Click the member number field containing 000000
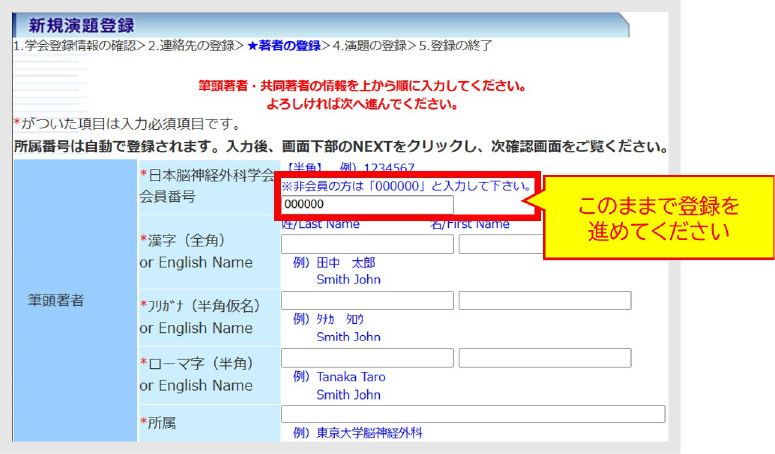Viewport: 775px width, 454px height. click(x=367, y=205)
